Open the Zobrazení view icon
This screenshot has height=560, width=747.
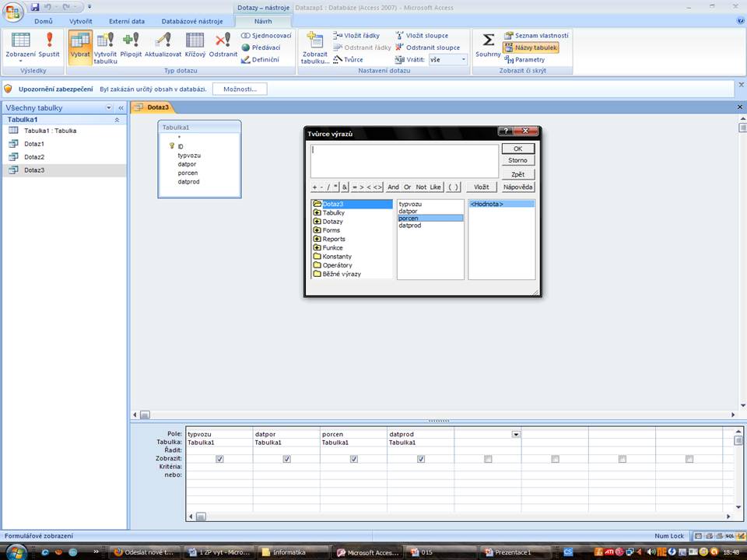coord(20,40)
